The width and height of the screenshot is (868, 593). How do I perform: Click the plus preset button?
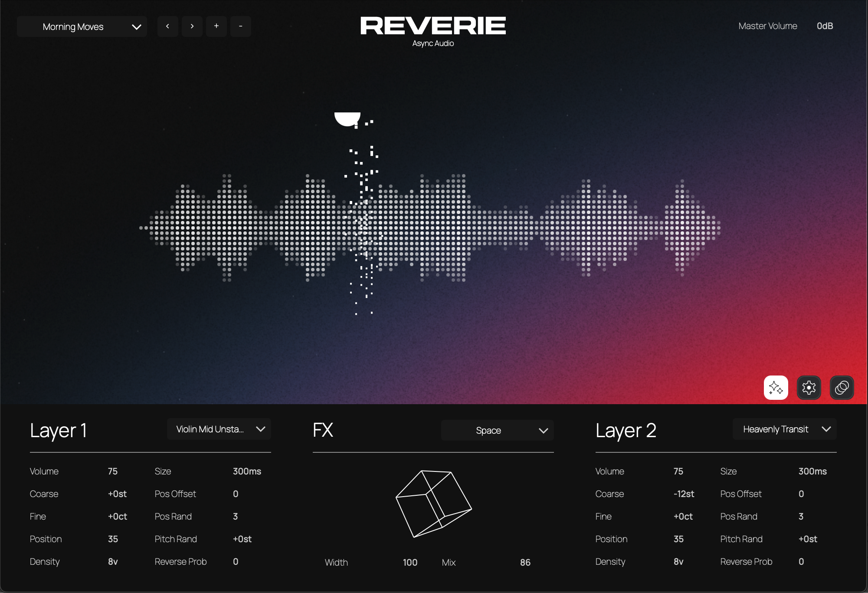[216, 26]
